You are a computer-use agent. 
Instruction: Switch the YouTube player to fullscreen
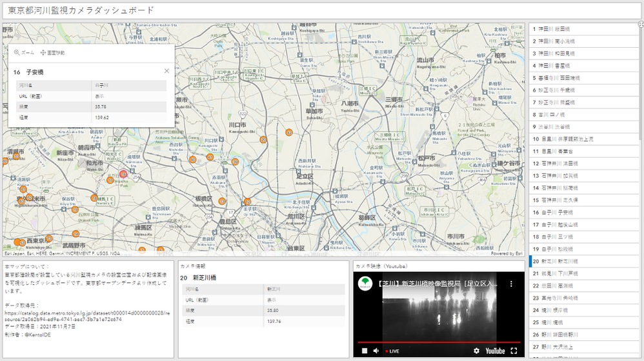pyautogui.click(x=514, y=351)
